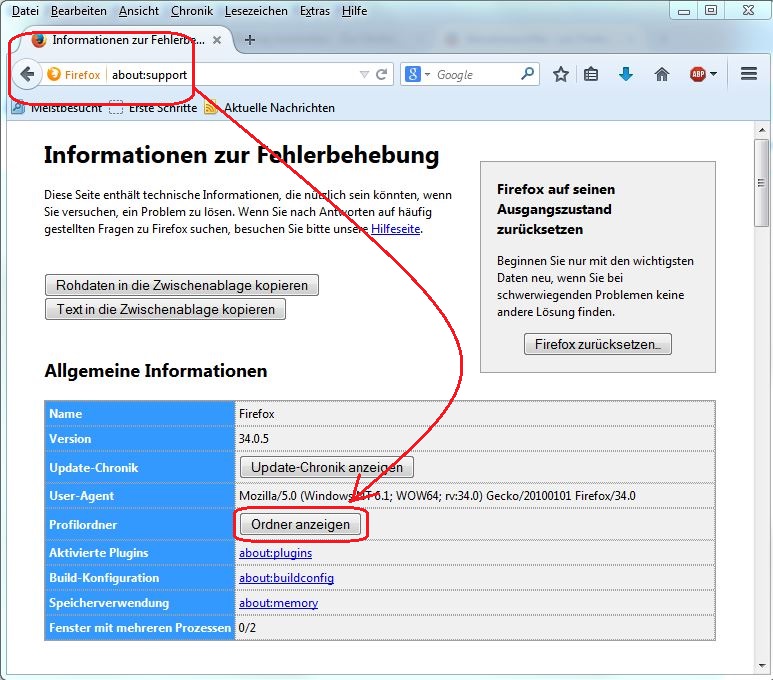Maximize the Firefox window
The image size is (773, 680).
711,10
